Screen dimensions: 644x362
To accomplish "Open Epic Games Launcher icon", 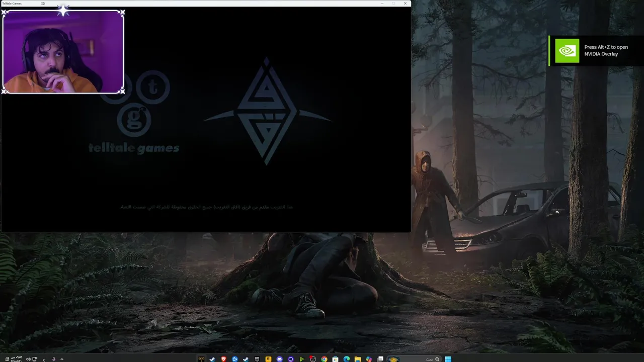I will tap(257, 359).
